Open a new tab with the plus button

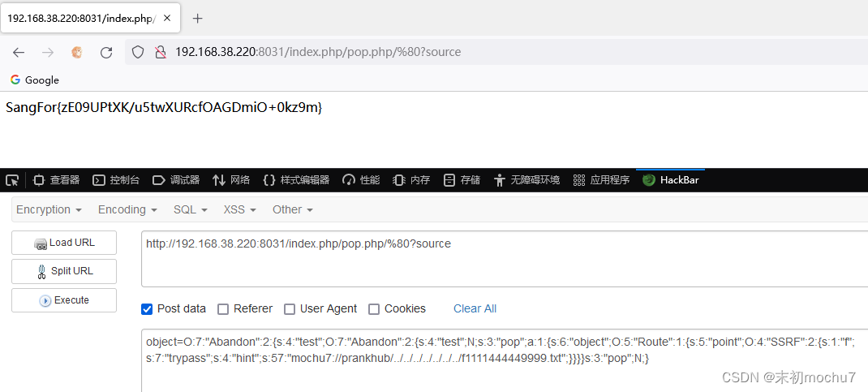click(x=197, y=19)
